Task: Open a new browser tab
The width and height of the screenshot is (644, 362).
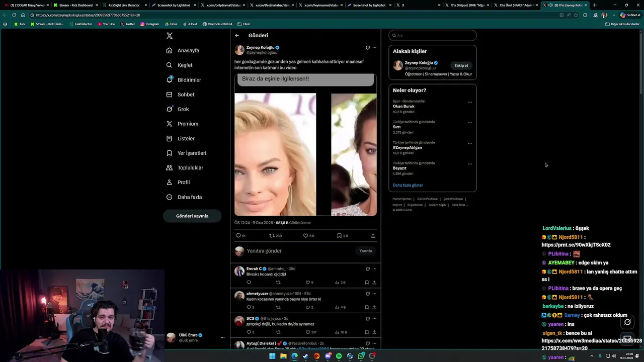Action: [x=595, y=5]
